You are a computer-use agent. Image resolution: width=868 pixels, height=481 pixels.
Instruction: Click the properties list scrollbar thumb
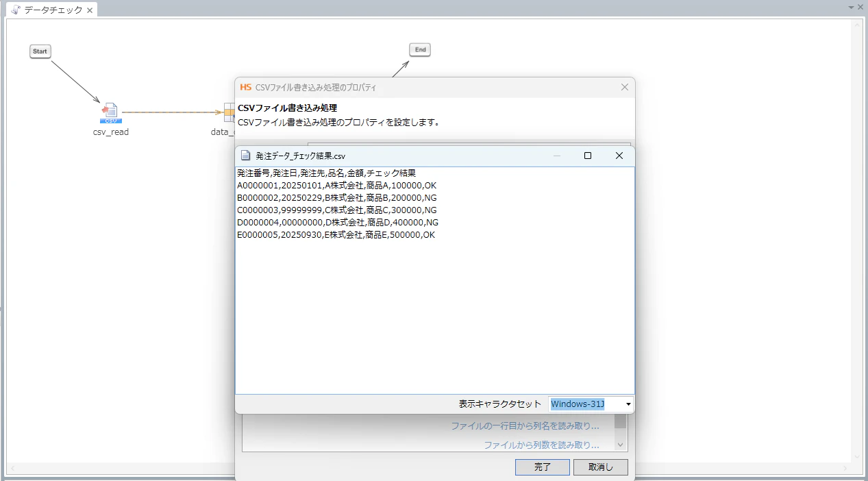pyautogui.click(x=620, y=421)
